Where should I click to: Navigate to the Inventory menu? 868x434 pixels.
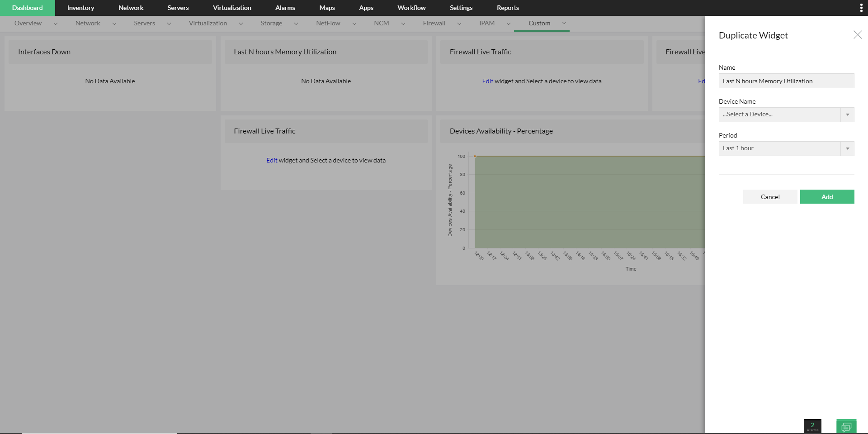[80, 8]
